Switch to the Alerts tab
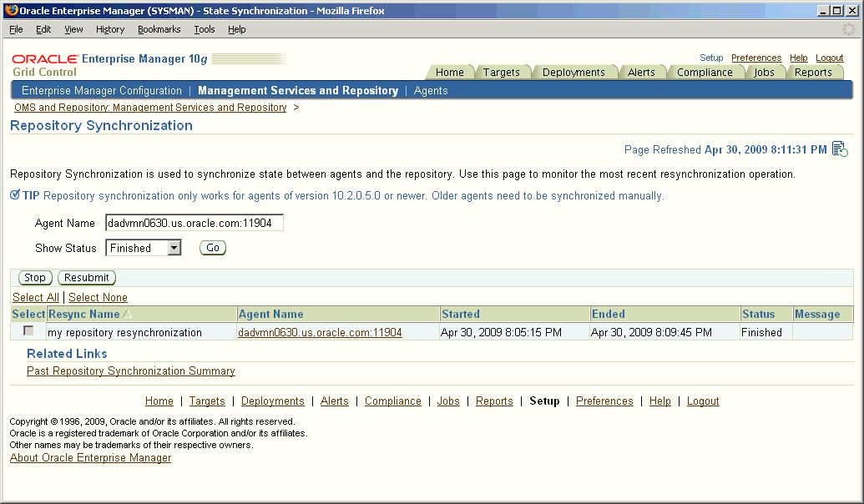 [641, 72]
